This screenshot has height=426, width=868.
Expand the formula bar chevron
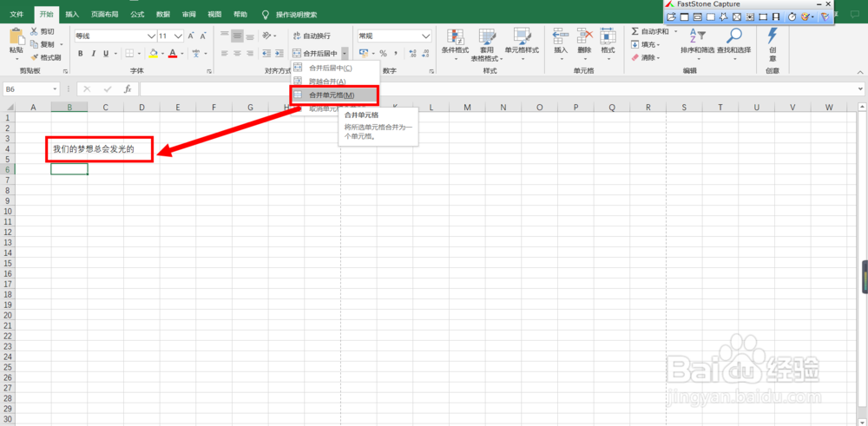[x=861, y=88]
